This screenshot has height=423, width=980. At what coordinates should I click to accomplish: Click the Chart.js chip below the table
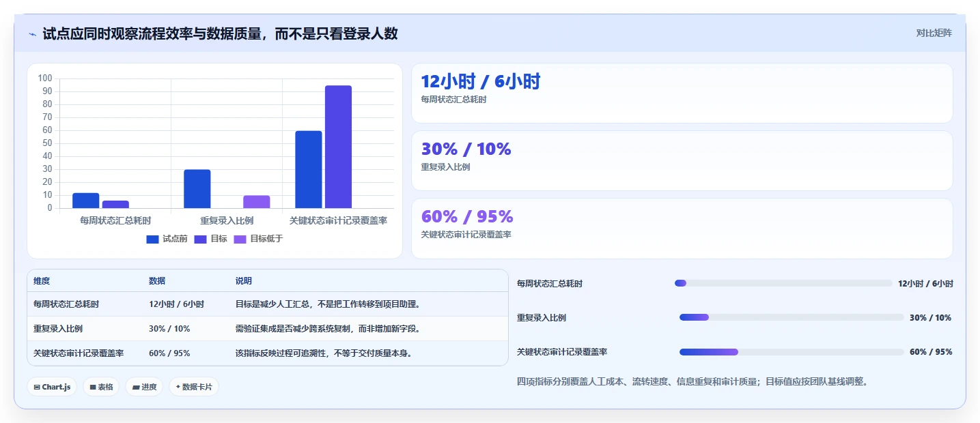click(x=52, y=387)
